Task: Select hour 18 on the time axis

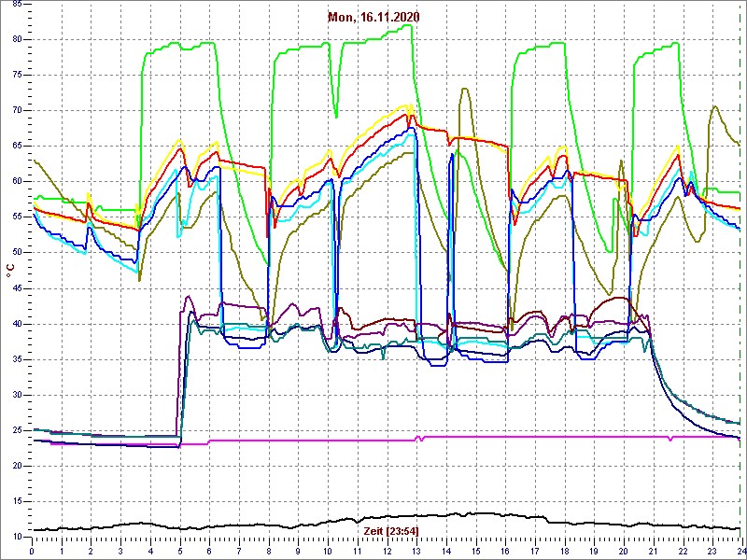Action: 564,551
